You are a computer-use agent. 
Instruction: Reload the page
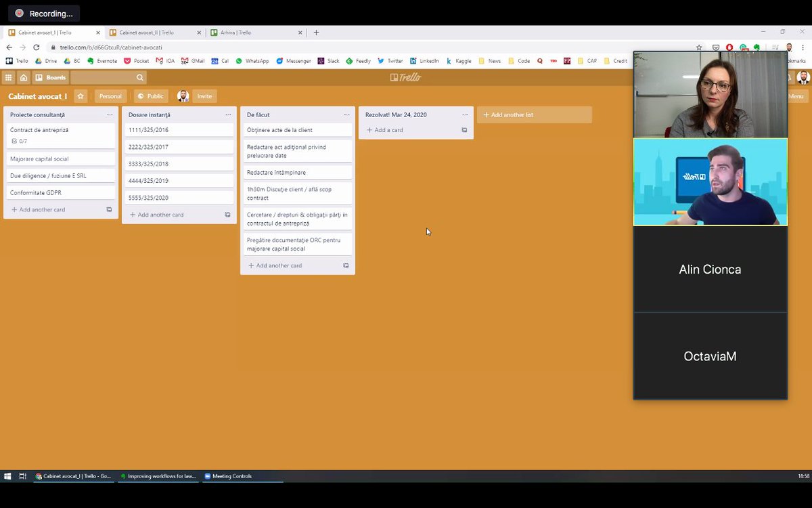(x=36, y=47)
